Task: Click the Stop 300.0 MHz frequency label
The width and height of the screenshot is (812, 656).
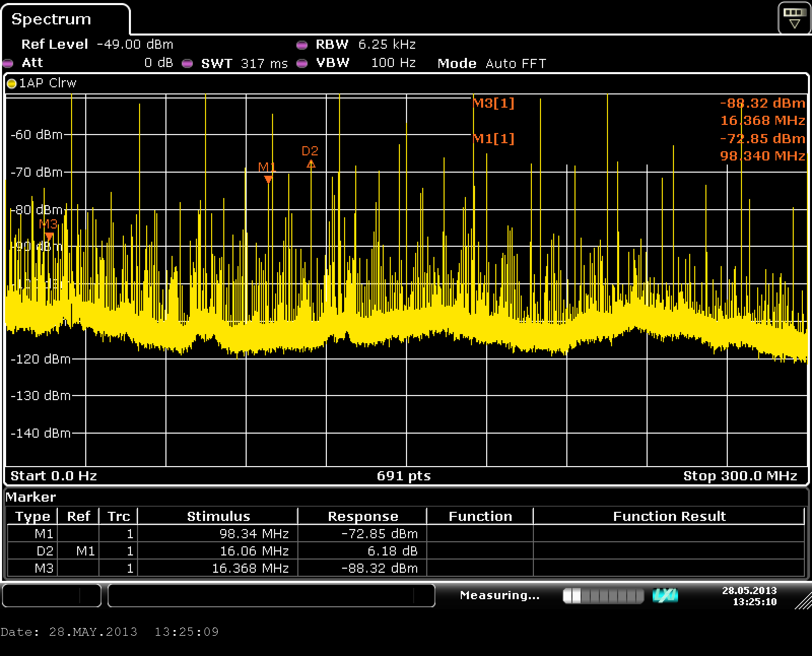Action: click(740, 476)
